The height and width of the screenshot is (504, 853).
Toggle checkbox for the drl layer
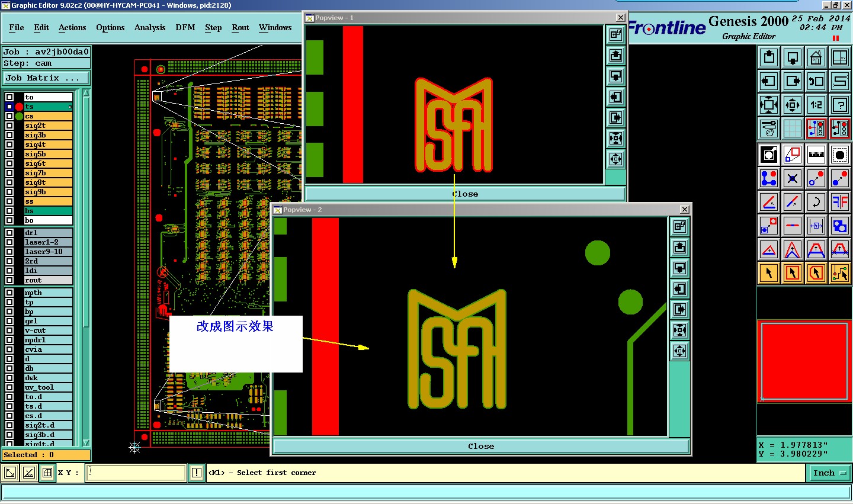point(9,233)
